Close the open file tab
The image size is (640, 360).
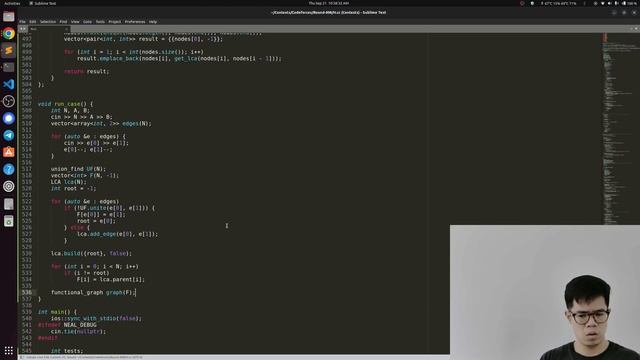pos(67,29)
